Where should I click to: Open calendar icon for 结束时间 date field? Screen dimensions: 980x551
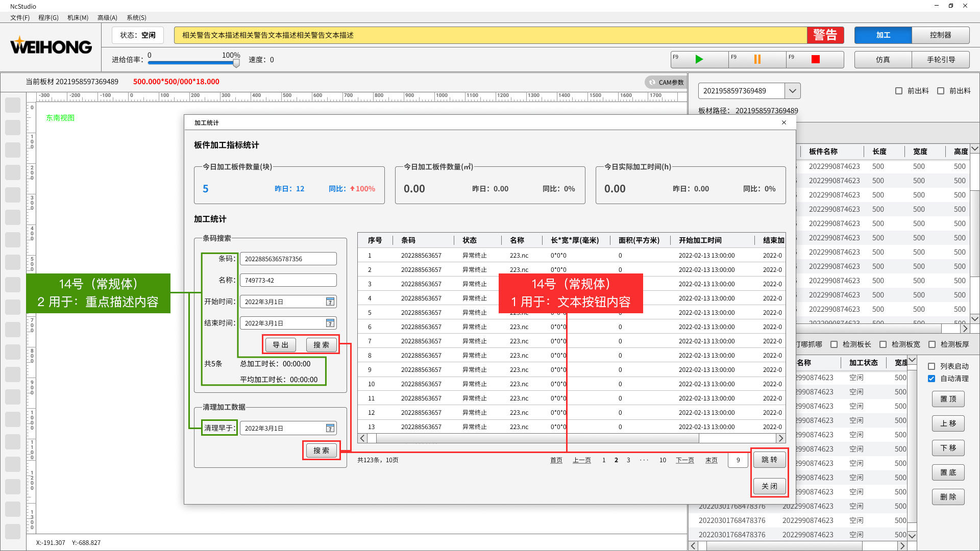[x=330, y=323]
